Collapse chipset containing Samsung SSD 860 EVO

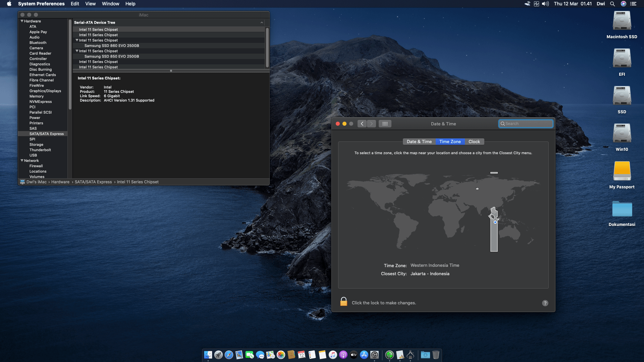pyautogui.click(x=77, y=40)
